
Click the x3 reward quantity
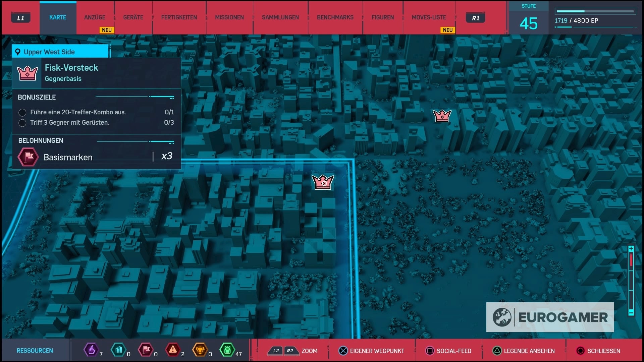click(167, 156)
